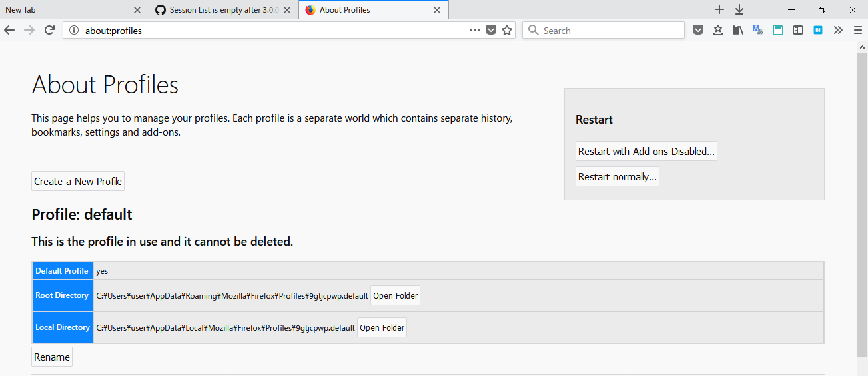Expand overflow toolbar chevron menu
This screenshot has height=376, width=868.
click(x=838, y=30)
